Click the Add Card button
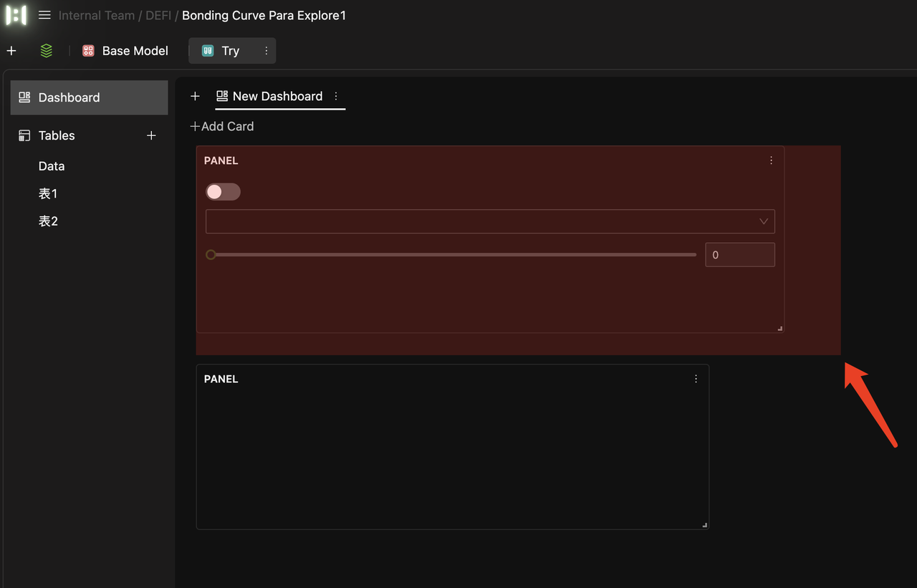 (222, 126)
